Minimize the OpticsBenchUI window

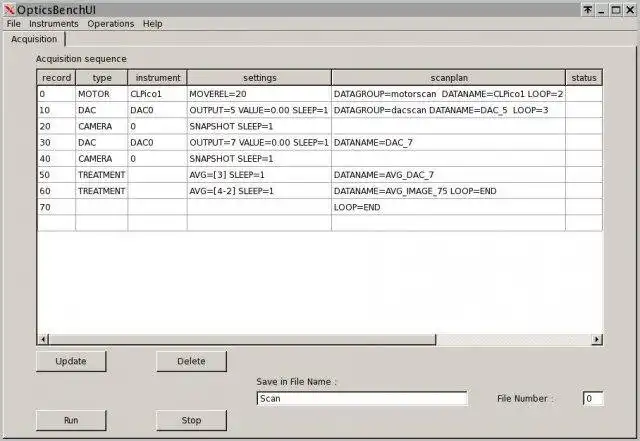601,10
